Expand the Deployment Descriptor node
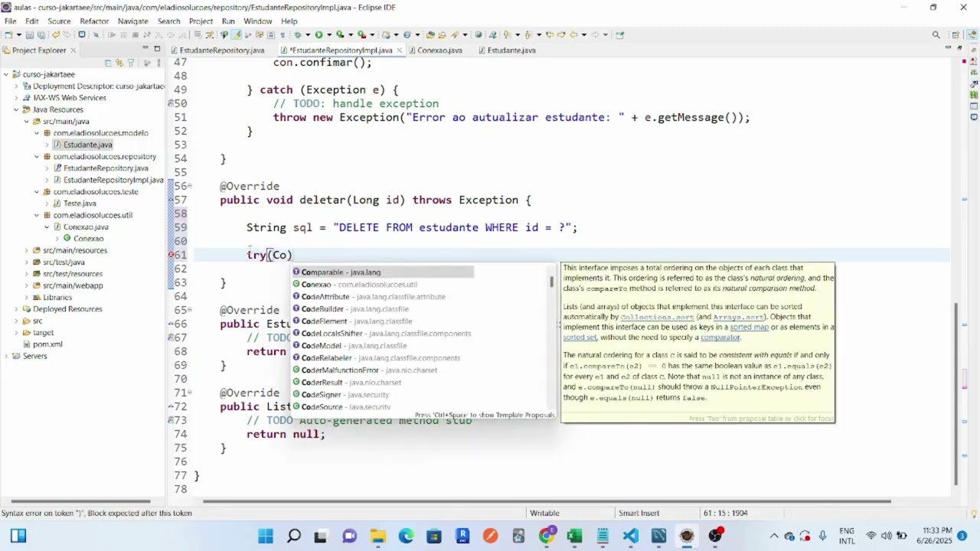Viewport: 980px width, 551px height. [16, 86]
